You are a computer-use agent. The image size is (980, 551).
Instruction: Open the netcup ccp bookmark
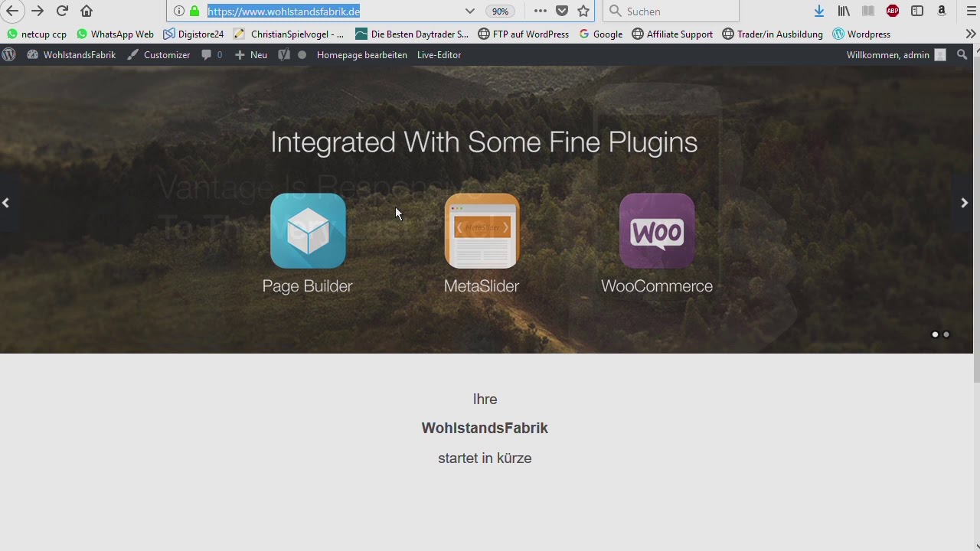[x=36, y=34]
